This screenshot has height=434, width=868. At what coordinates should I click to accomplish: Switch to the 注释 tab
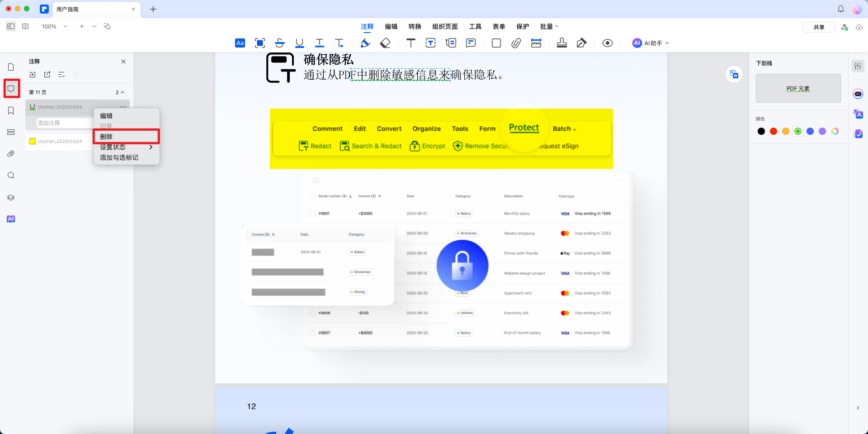pyautogui.click(x=367, y=27)
